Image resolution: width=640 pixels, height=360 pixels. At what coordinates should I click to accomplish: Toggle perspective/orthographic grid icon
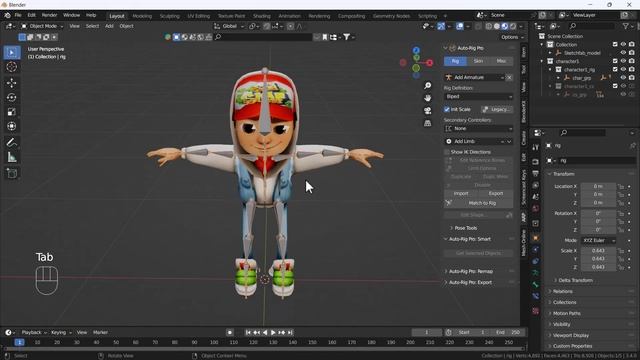(x=427, y=123)
